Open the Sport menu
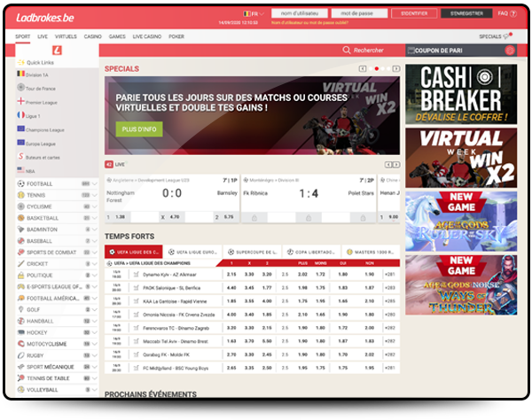The image size is (532, 420). [x=23, y=36]
